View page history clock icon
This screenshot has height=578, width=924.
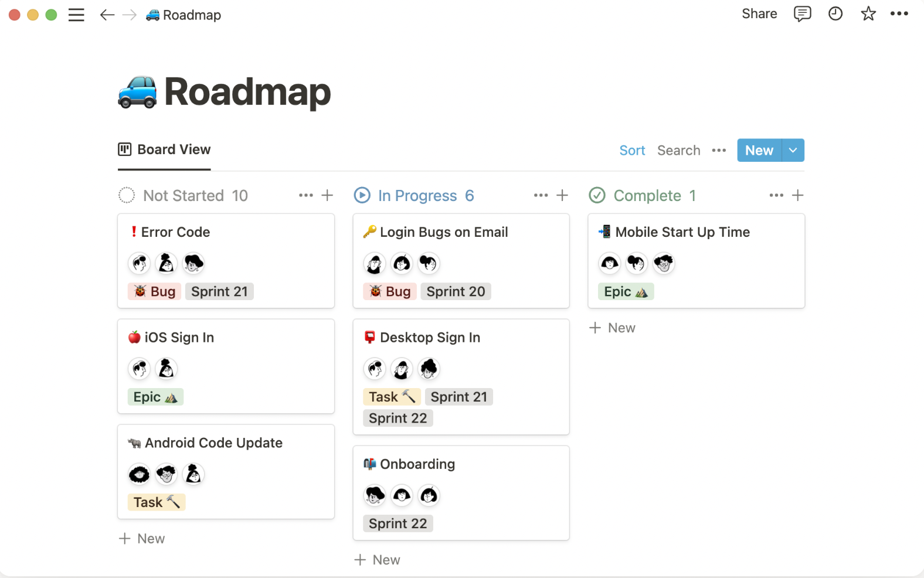(x=835, y=14)
